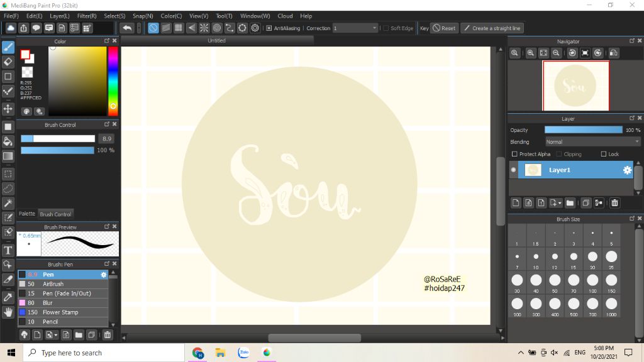Select the Bucket fill tool
This screenshot has height=362, width=644.
pyautogui.click(x=8, y=141)
